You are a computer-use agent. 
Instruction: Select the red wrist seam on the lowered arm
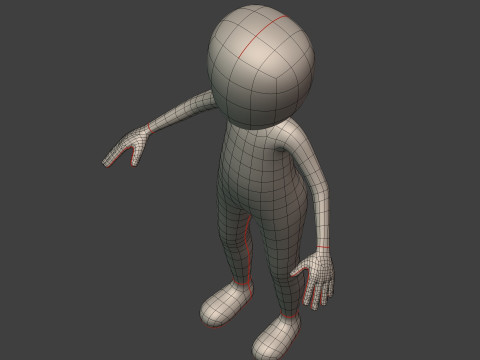pos(322,247)
